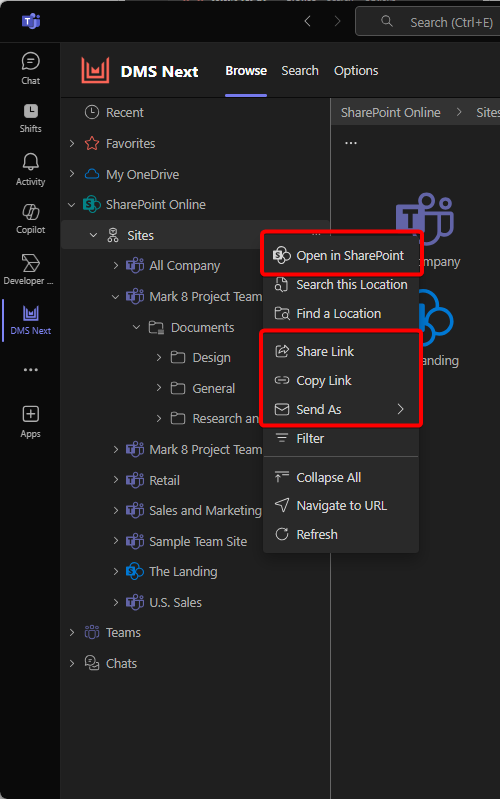This screenshot has width=500, height=799.
Task: Switch to the Browse tab
Action: pyautogui.click(x=246, y=70)
